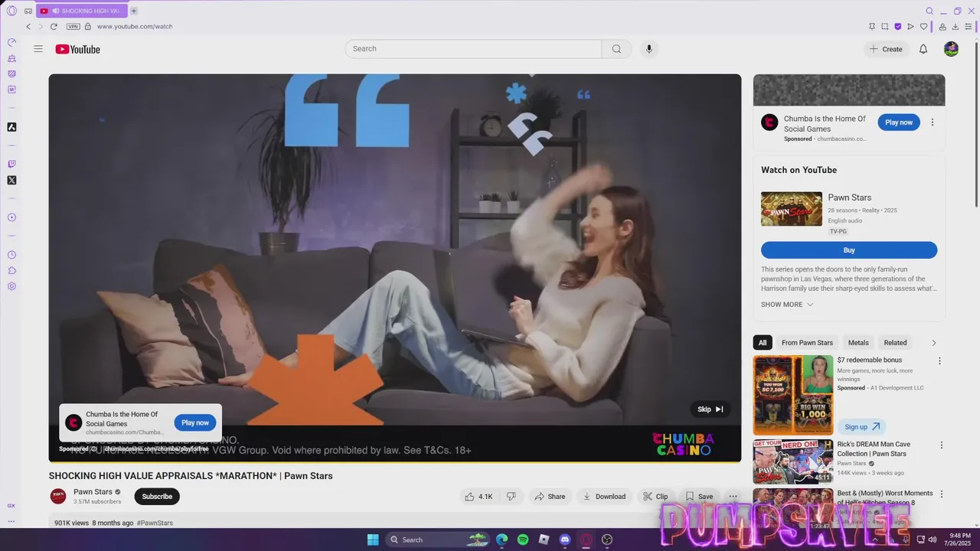This screenshot has width=980, height=551.
Task: Open sidebar Chumba ad options menu
Action: (x=933, y=122)
